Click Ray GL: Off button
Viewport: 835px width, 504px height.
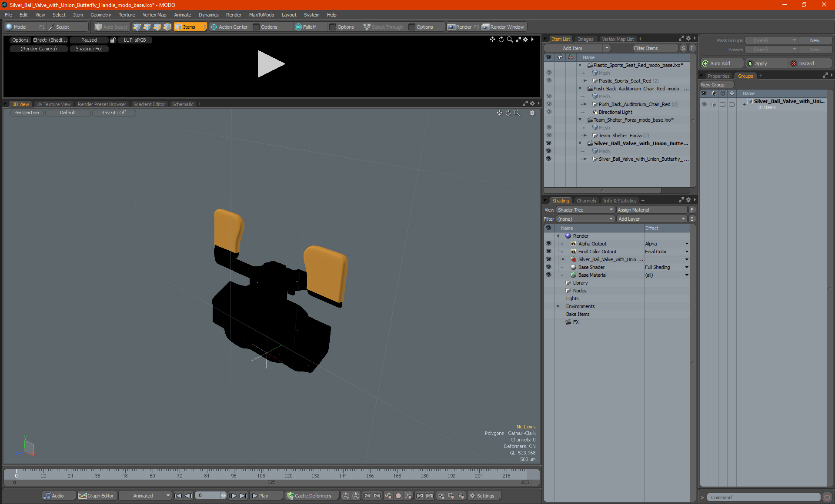pyautogui.click(x=114, y=113)
